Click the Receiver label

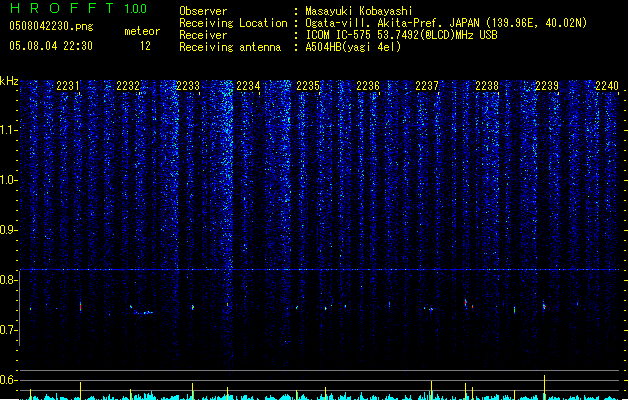pyautogui.click(x=203, y=35)
